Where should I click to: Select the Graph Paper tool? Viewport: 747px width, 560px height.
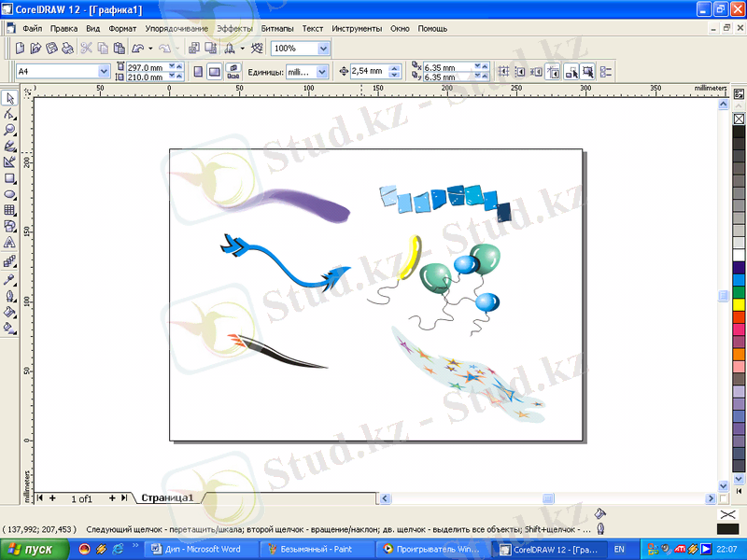tap(10, 210)
